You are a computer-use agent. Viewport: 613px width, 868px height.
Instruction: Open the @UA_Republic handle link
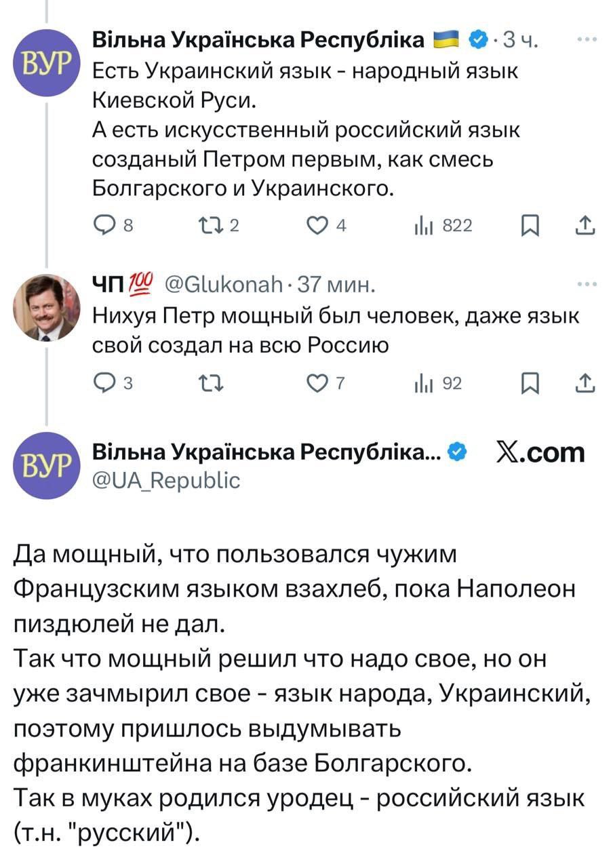pyautogui.click(x=165, y=480)
